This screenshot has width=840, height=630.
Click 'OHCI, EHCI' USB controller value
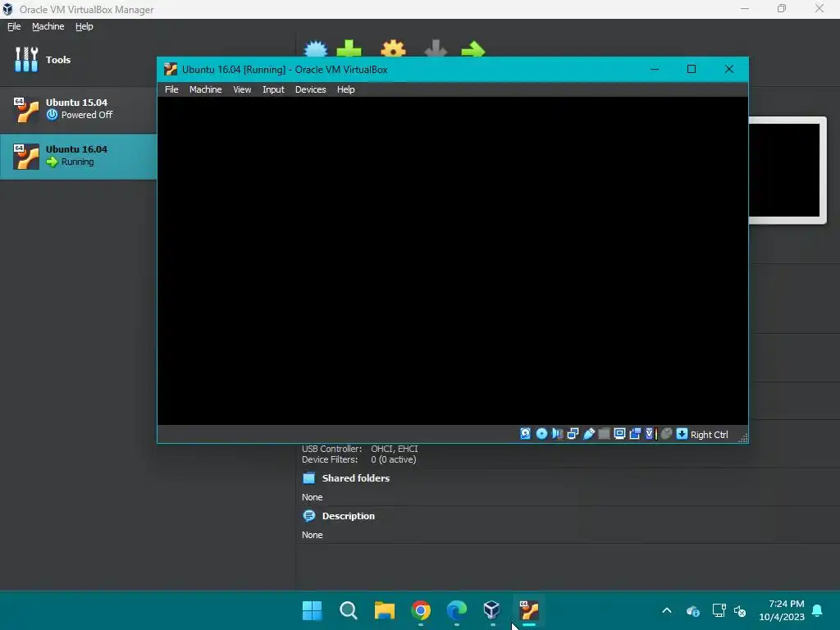[395, 449]
